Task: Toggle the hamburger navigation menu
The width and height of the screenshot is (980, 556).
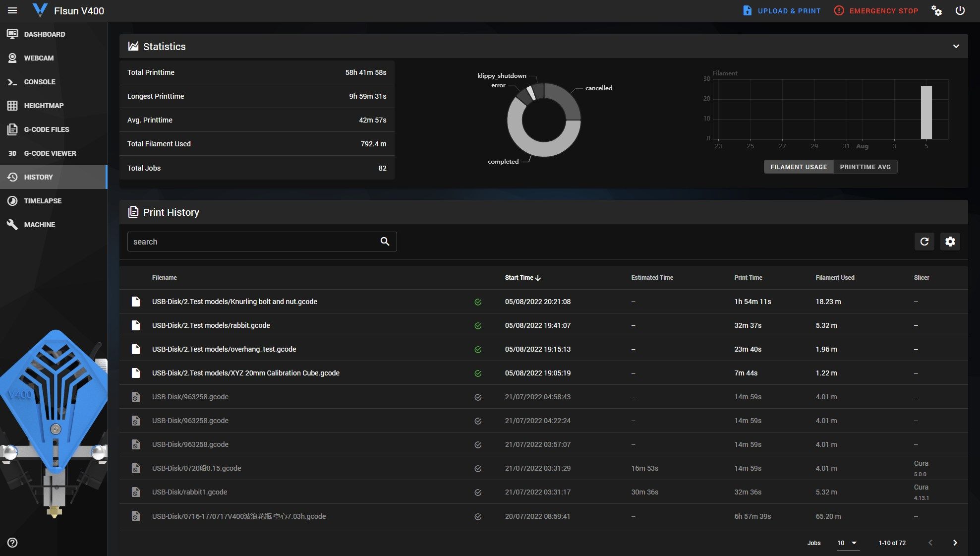Action: coord(12,10)
